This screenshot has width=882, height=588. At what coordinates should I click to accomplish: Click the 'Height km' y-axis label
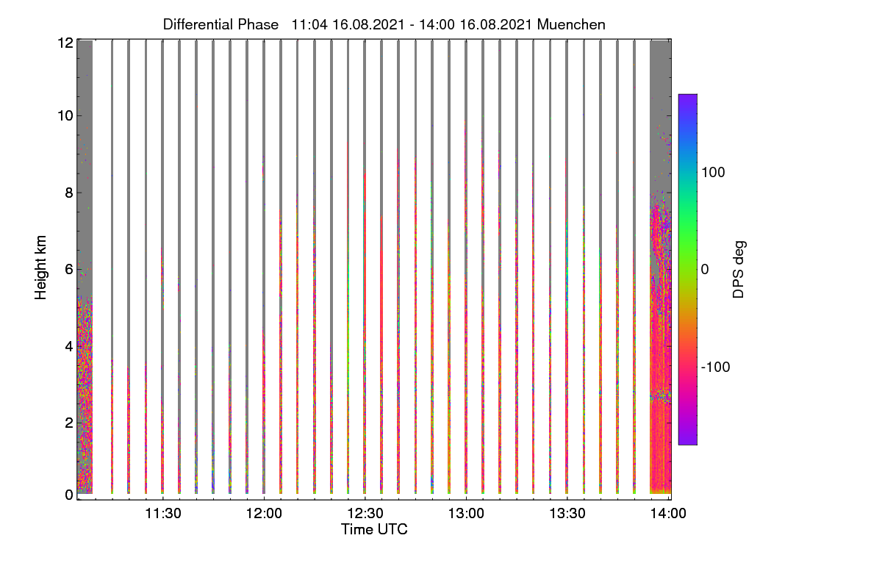43,269
